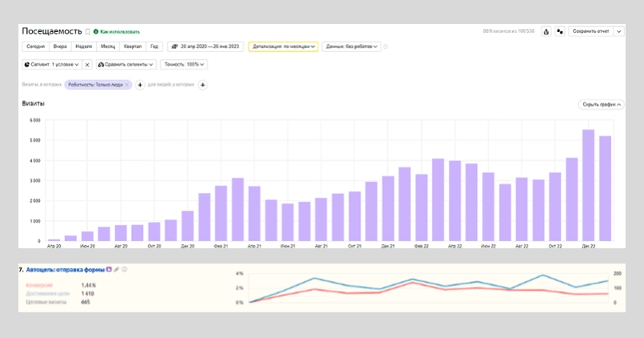Expand the Детализация: по месяцам dropdown

(283, 46)
